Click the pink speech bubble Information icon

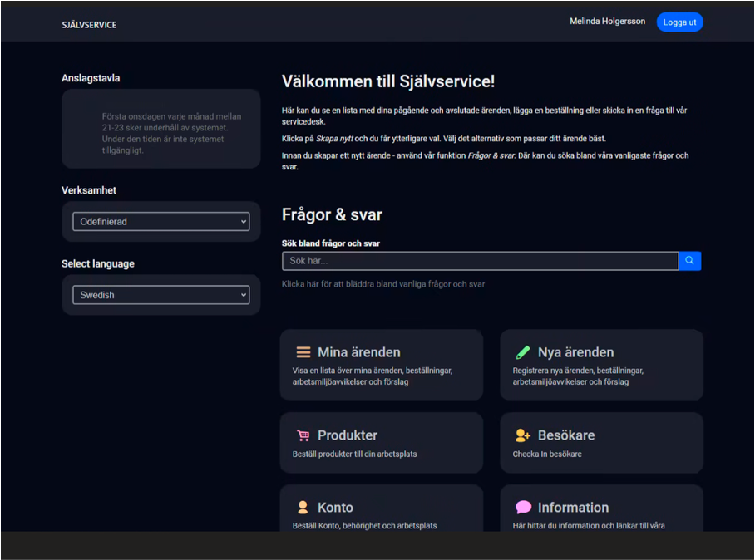[x=523, y=508]
